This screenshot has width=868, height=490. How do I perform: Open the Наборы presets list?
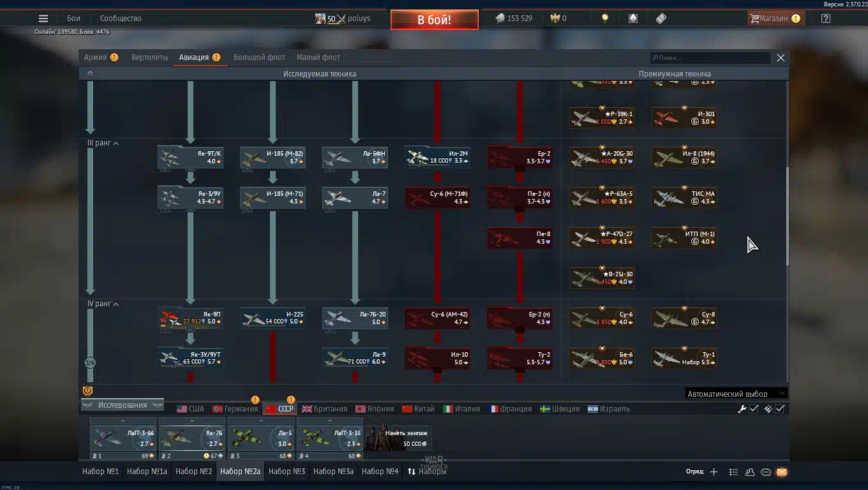point(427,471)
